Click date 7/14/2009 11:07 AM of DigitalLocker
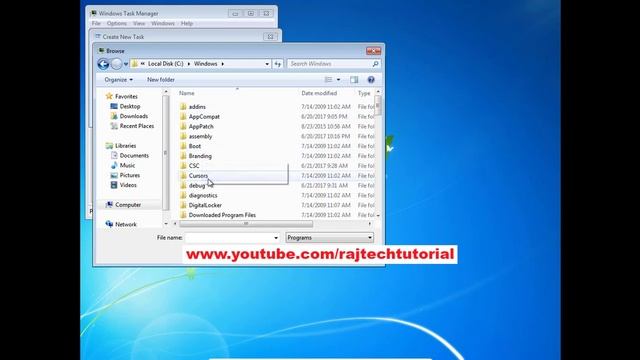 (x=326, y=205)
